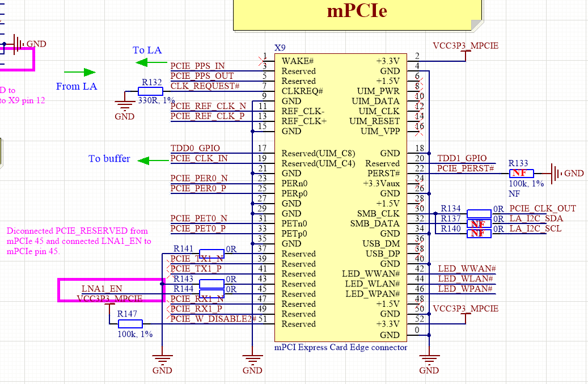This screenshot has height=384, width=588.
Task: Click the LNA1_EN net label
Action: click(101, 289)
